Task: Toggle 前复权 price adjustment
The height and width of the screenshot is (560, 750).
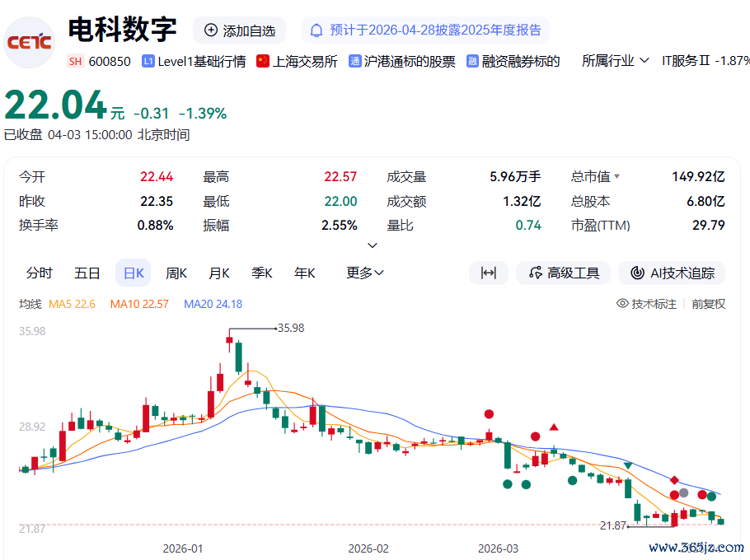Action: [x=709, y=304]
